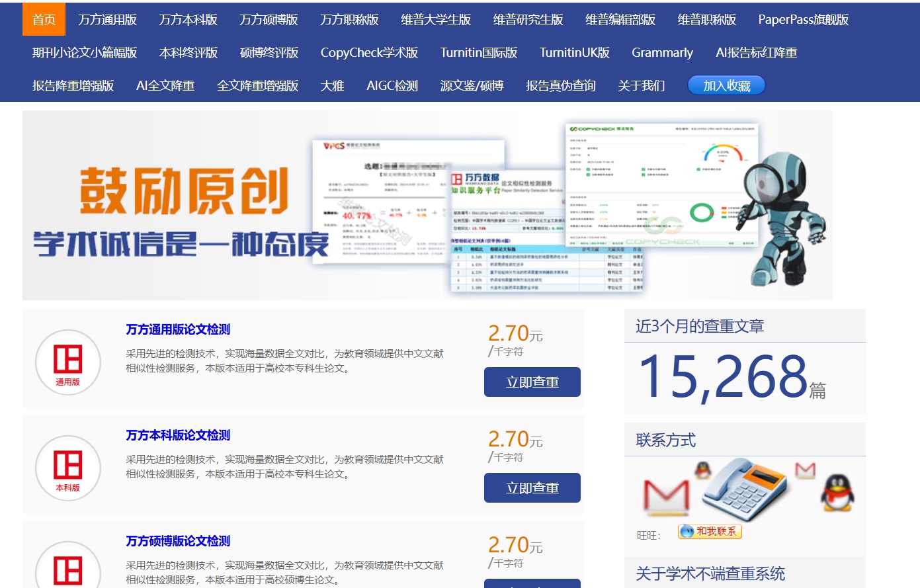Click the small QQ penguin above Gmail

[702, 470]
